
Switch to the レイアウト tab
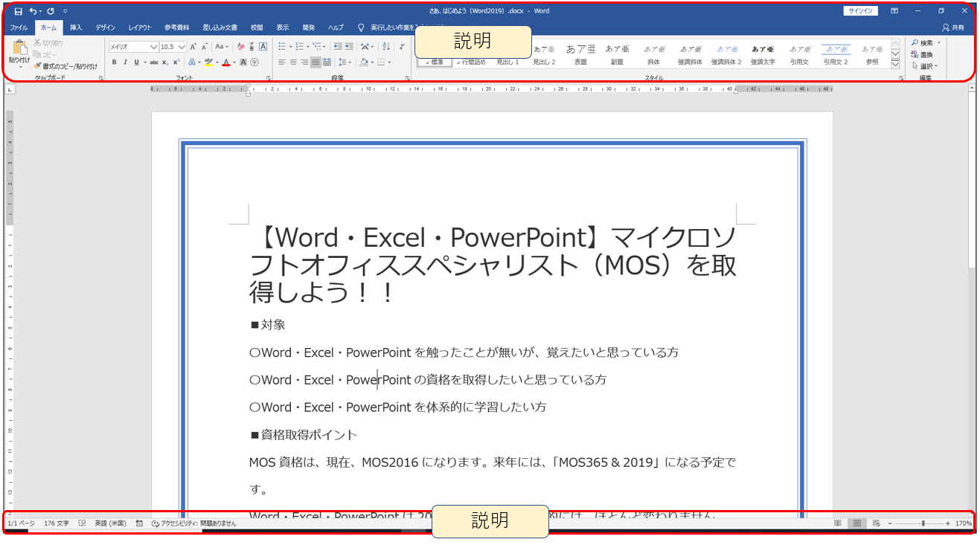pyautogui.click(x=140, y=28)
